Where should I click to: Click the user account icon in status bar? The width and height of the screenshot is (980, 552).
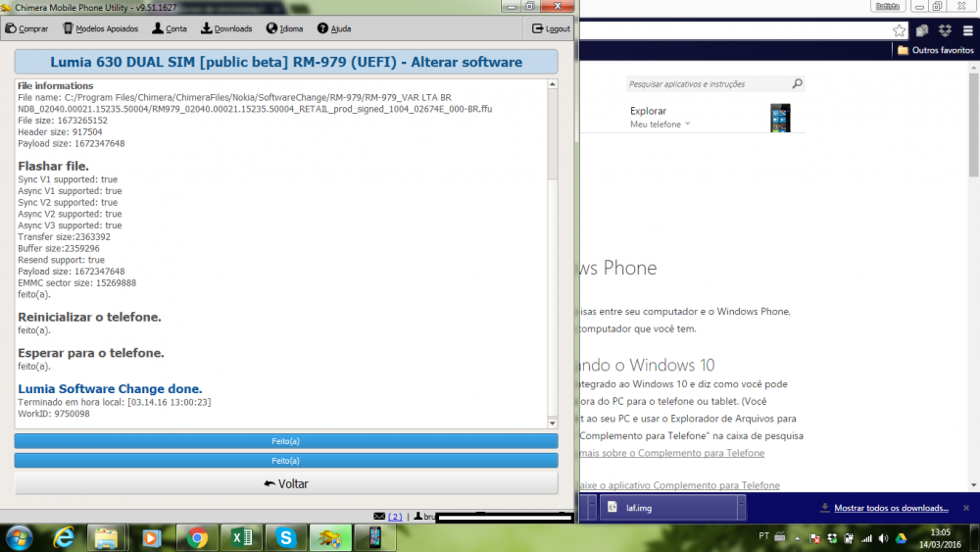[418, 517]
